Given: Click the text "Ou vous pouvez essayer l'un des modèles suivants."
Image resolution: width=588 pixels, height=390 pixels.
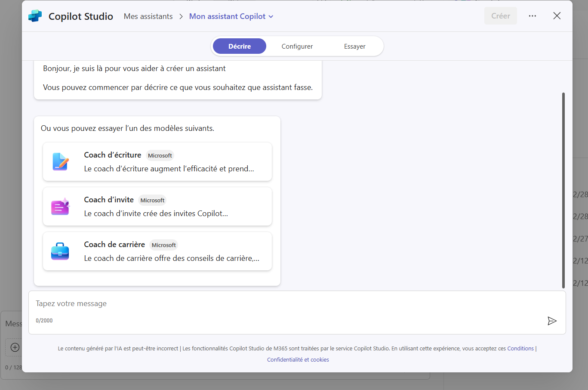Looking at the screenshot, I should (127, 128).
